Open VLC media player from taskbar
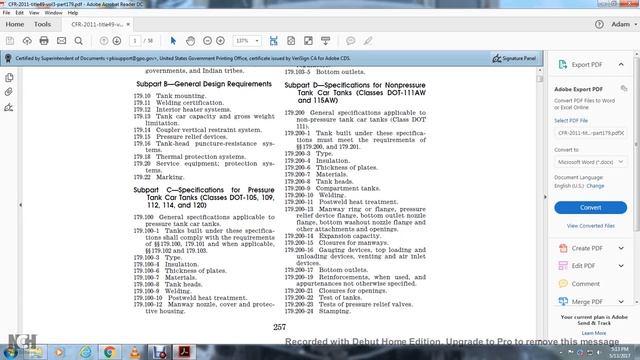 (135, 352)
